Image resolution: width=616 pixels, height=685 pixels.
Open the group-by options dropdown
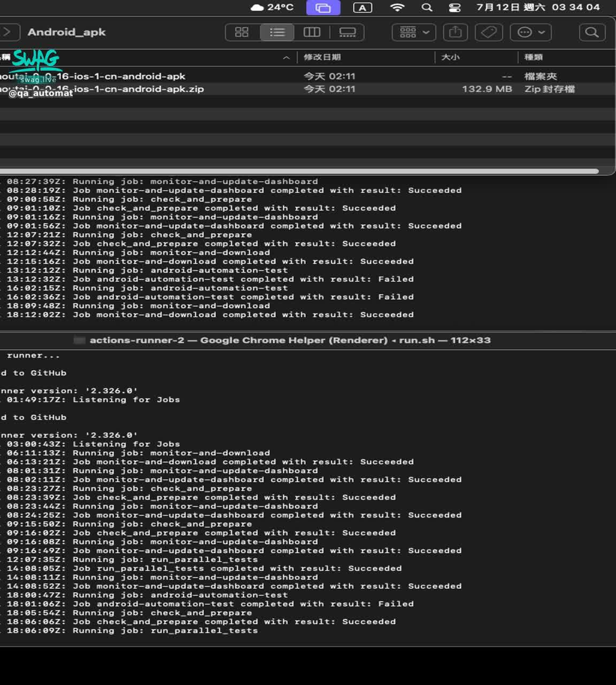[414, 32]
